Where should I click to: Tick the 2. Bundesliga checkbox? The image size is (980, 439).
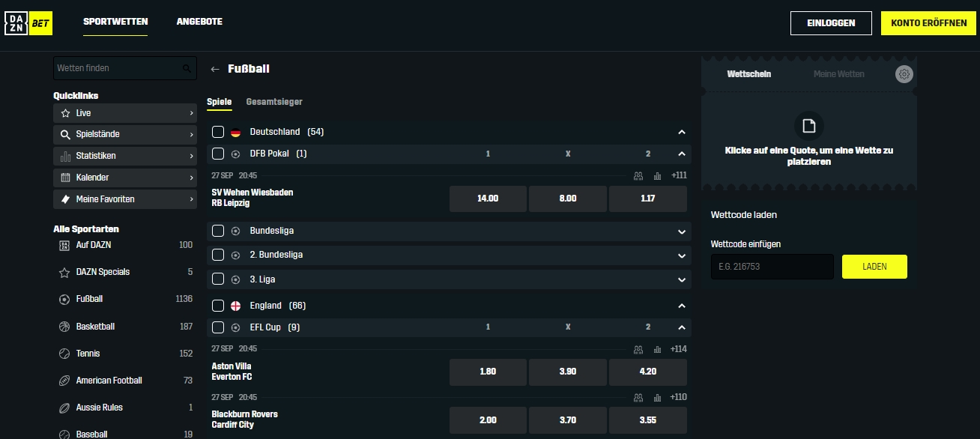tap(218, 255)
